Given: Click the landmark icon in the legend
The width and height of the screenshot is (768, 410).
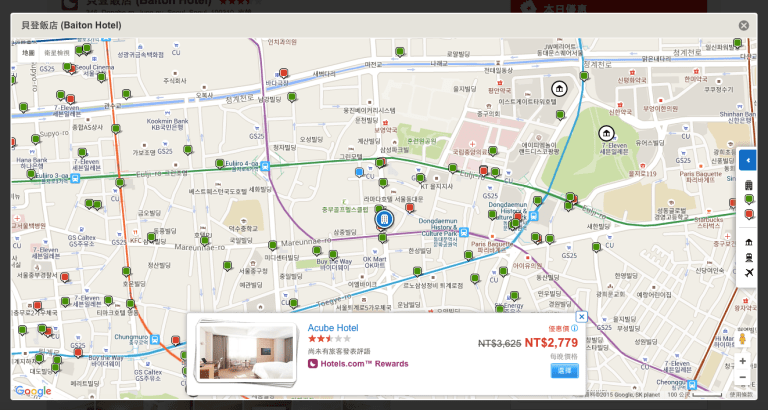Looking at the screenshot, I should pos(748,242).
